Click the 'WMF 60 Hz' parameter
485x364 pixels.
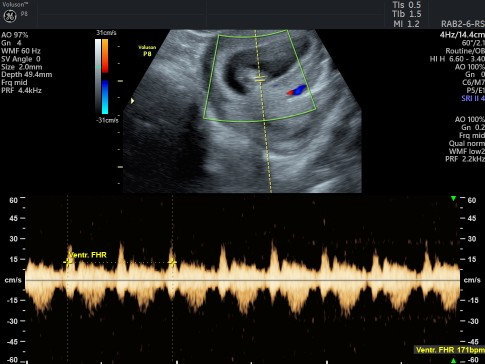pyautogui.click(x=21, y=51)
